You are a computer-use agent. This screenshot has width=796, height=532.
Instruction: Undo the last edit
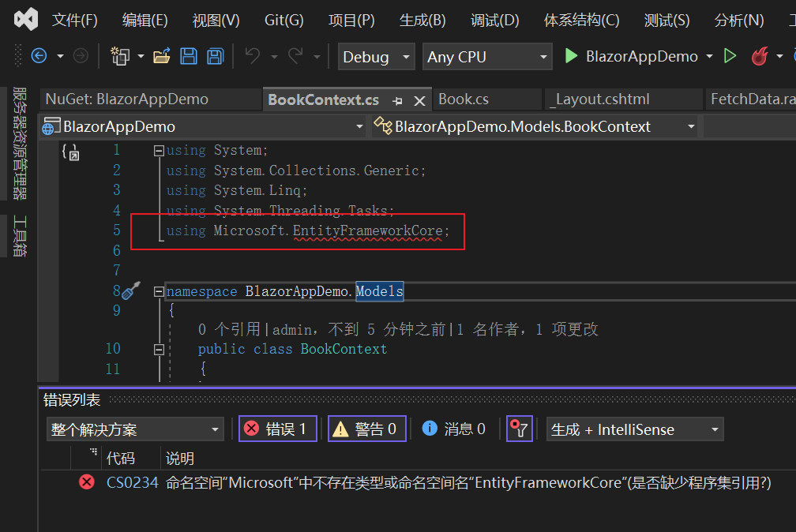pyautogui.click(x=253, y=56)
